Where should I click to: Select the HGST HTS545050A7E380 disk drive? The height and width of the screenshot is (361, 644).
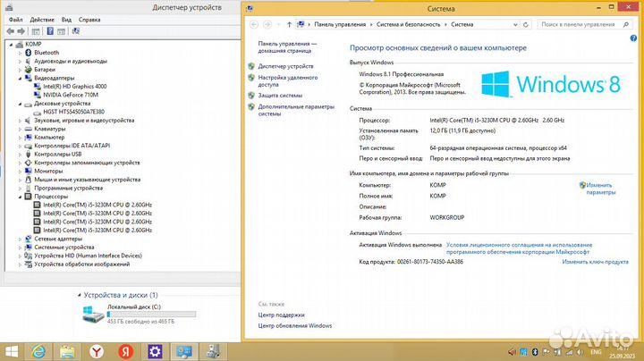[x=74, y=112]
